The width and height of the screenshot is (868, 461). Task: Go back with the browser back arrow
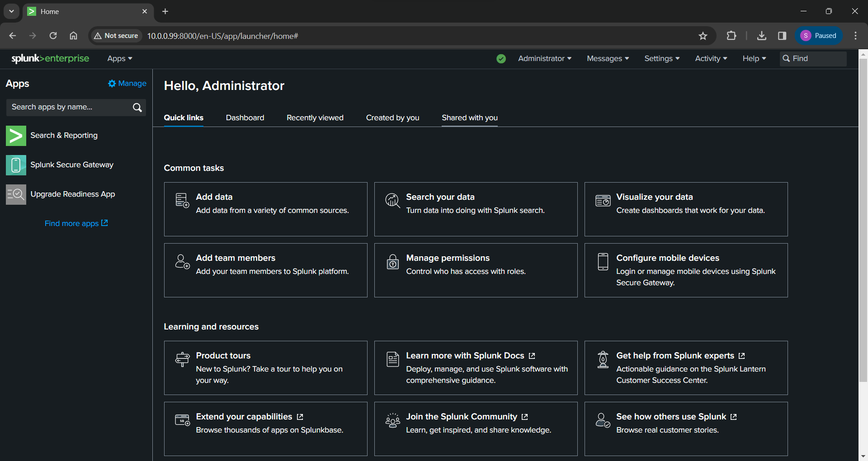pos(12,36)
